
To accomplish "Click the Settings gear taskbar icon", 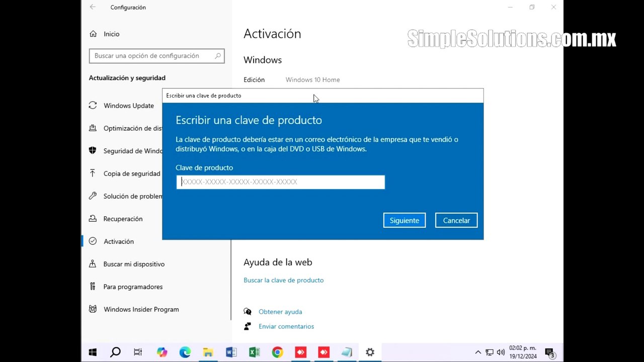I will (370, 352).
